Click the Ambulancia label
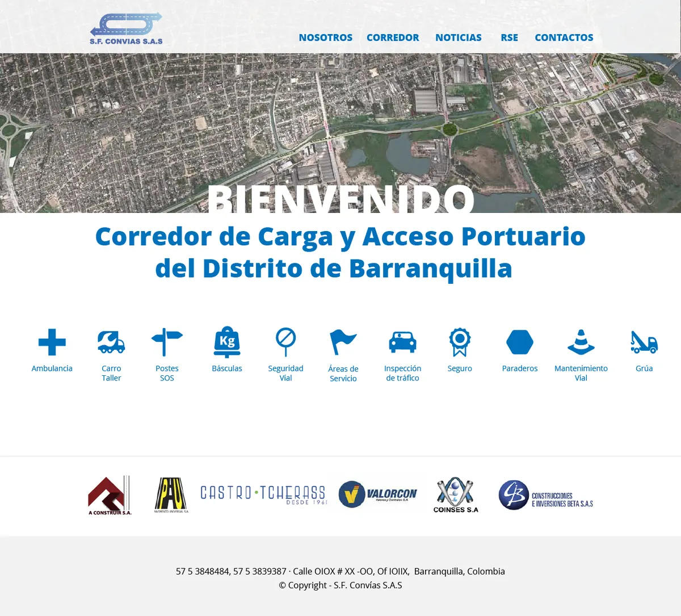Image resolution: width=681 pixels, height=616 pixels. coord(52,368)
